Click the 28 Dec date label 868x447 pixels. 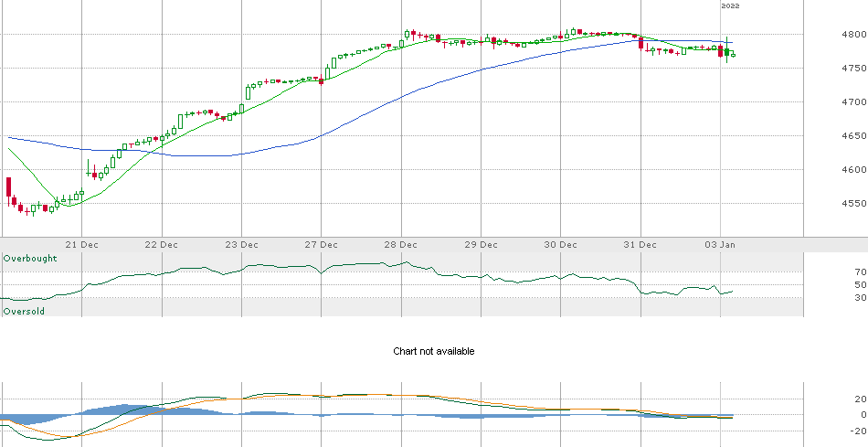pos(401,244)
